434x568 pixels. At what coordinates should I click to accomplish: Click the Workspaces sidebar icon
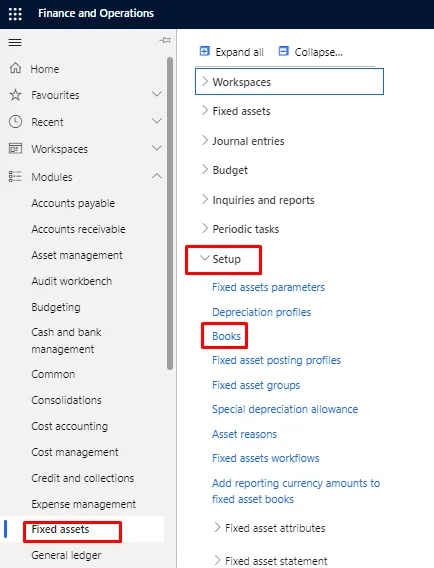pos(15,149)
